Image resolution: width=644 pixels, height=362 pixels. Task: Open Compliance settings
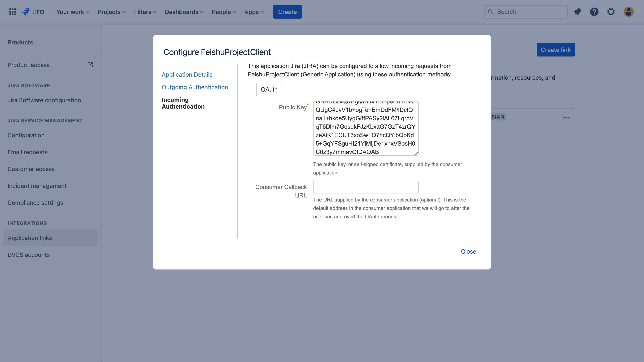click(x=35, y=203)
